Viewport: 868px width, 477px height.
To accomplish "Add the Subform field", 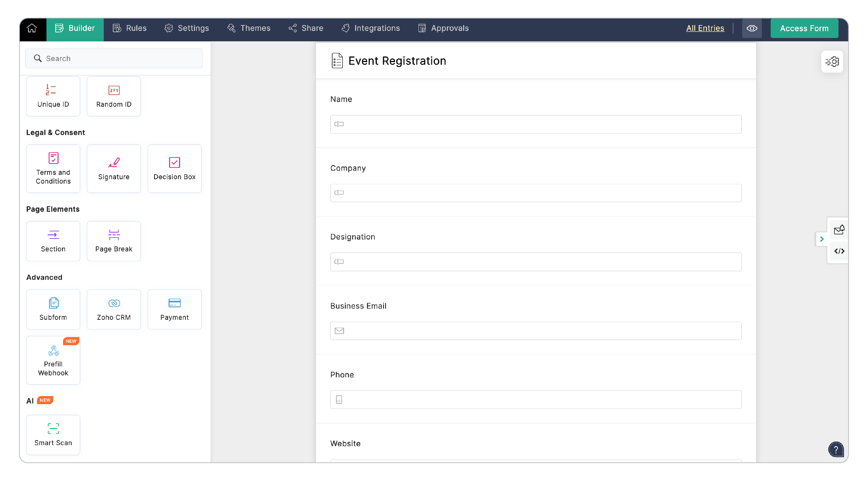I will click(53, 309).
